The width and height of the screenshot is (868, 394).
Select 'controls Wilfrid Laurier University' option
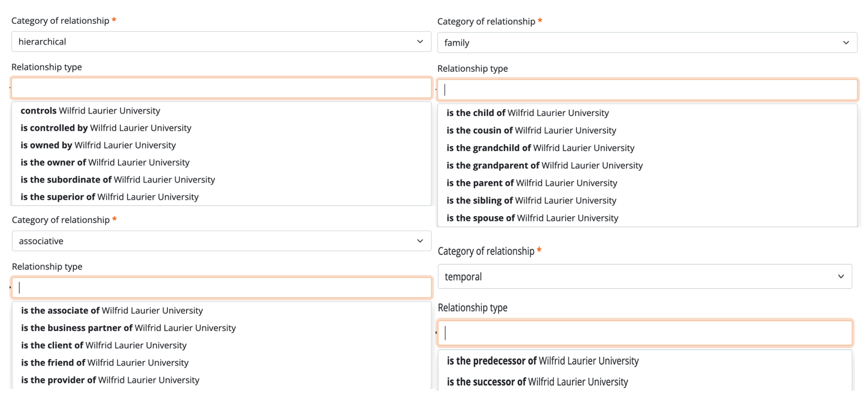coord(90,111)
